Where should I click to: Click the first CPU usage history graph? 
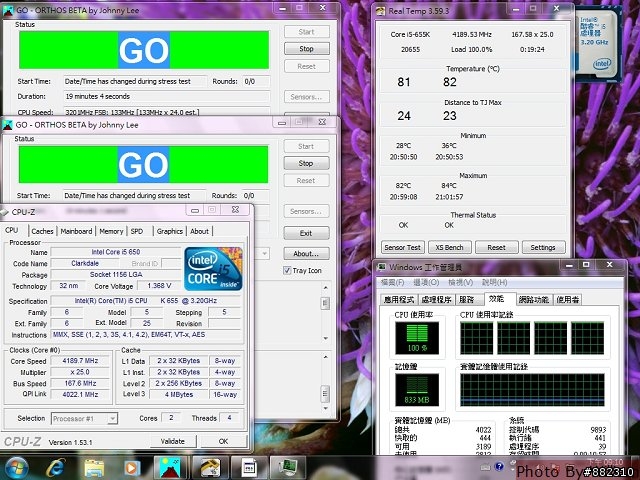476,338
